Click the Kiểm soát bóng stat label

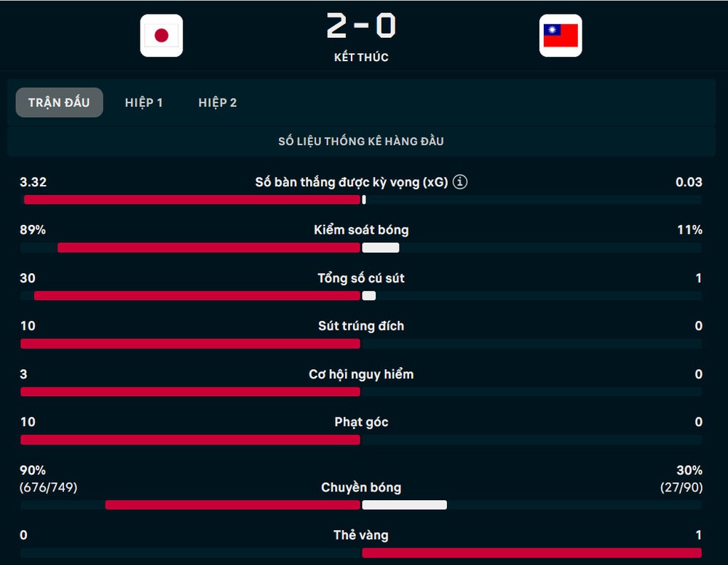click(x=361, y=230)
